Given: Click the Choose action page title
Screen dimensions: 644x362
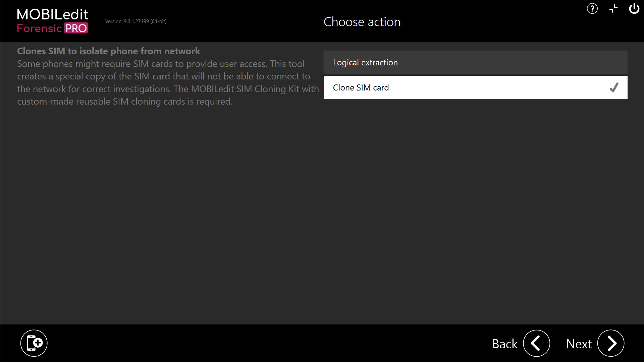Looking at the screenshot, I should (x=362, y=22).
